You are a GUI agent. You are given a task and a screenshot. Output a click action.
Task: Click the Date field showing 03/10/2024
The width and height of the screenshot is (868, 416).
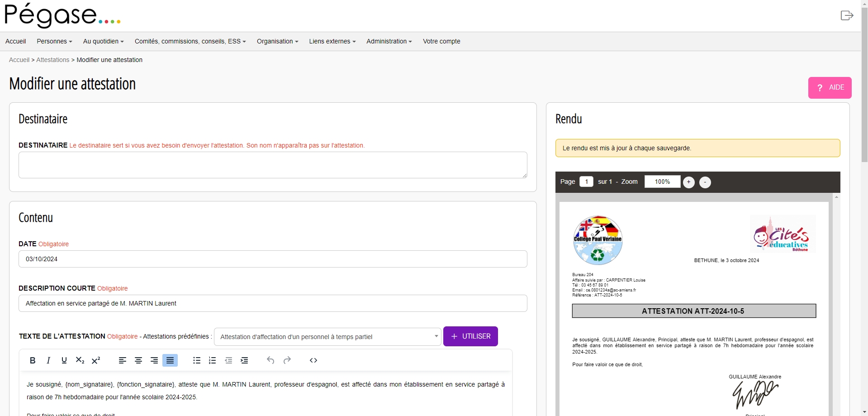pyautogui.click(x=273, y=259)
